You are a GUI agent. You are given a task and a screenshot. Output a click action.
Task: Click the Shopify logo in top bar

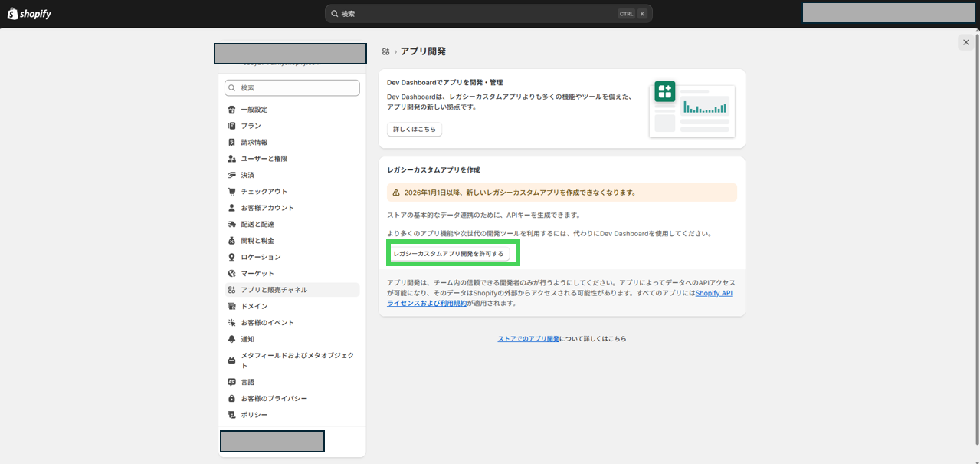click(29, 13)
